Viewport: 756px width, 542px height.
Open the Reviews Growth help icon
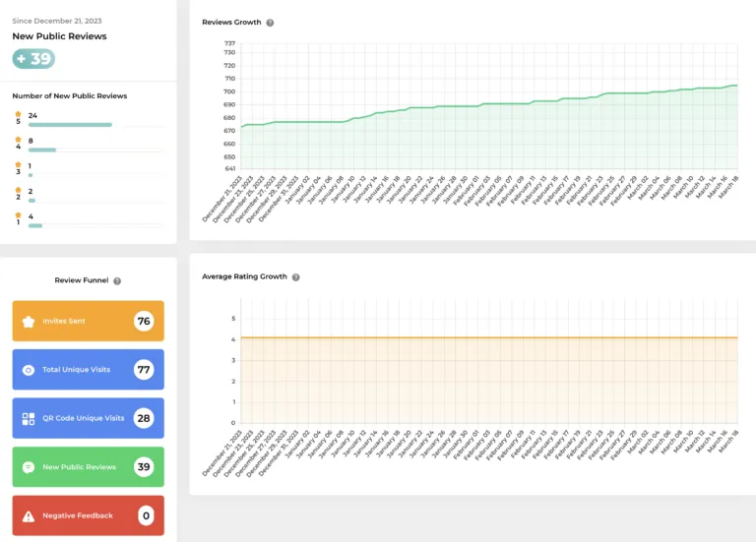(x=270, y=23)
